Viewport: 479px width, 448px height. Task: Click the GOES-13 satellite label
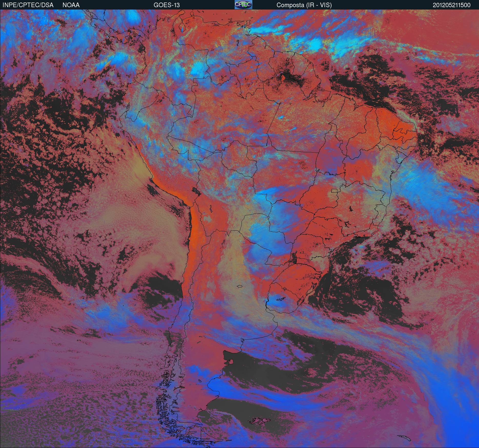(x=166, y=5)
